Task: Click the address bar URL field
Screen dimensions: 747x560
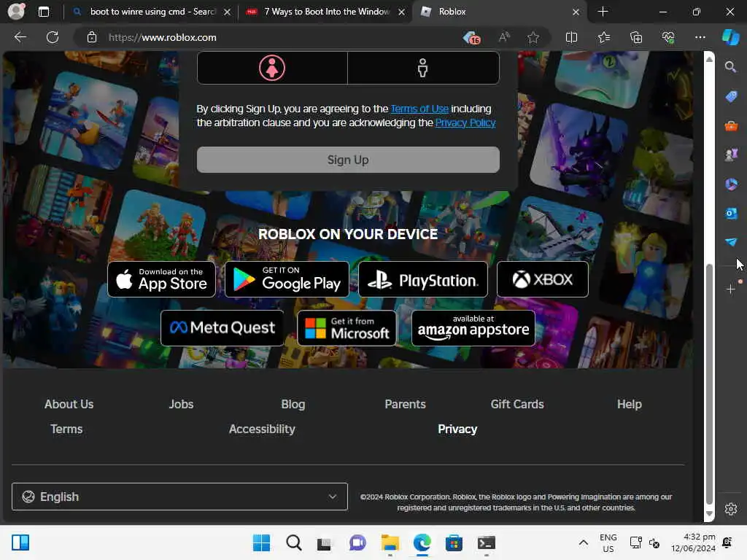Action: (281, 37)
